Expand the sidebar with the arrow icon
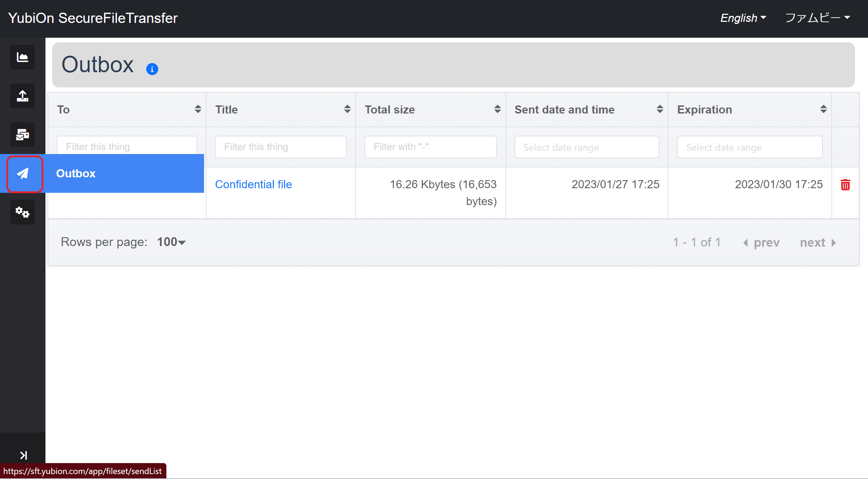This screenshot has height=479, width=868. (x=23, y=455)
